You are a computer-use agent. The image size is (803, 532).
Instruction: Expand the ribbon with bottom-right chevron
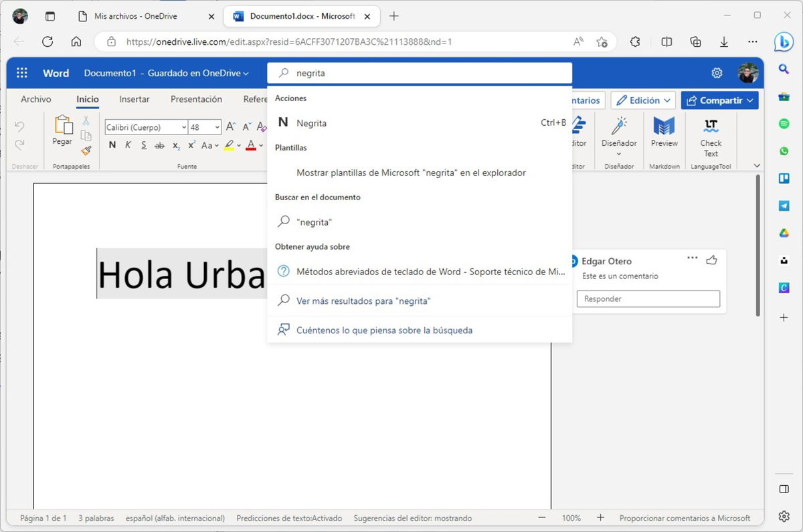click(757, 165)
